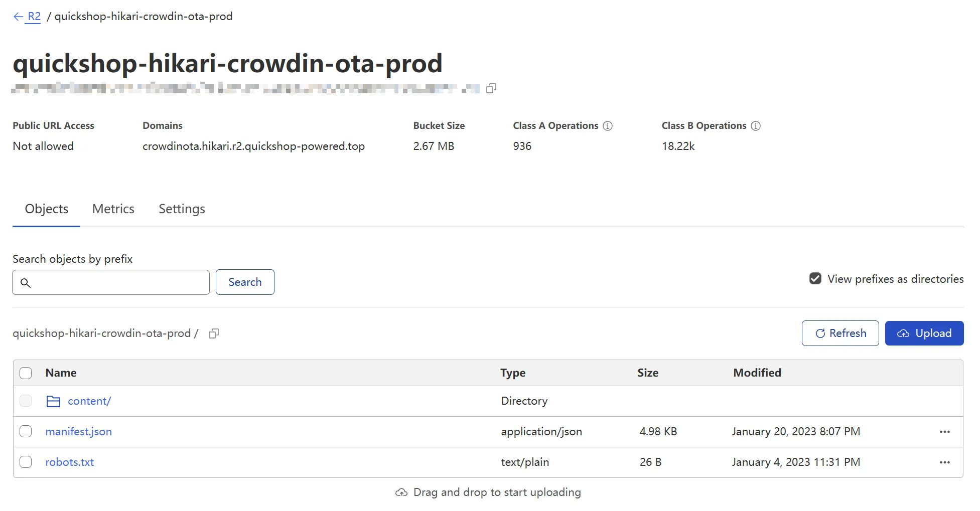Tick the manifest.json row checkbox
Screen dimensions: 980x511
(26, 432)
